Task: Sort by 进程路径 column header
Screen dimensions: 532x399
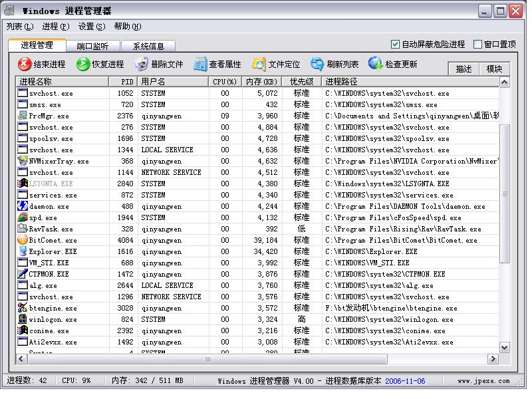Action: [410, 81]
